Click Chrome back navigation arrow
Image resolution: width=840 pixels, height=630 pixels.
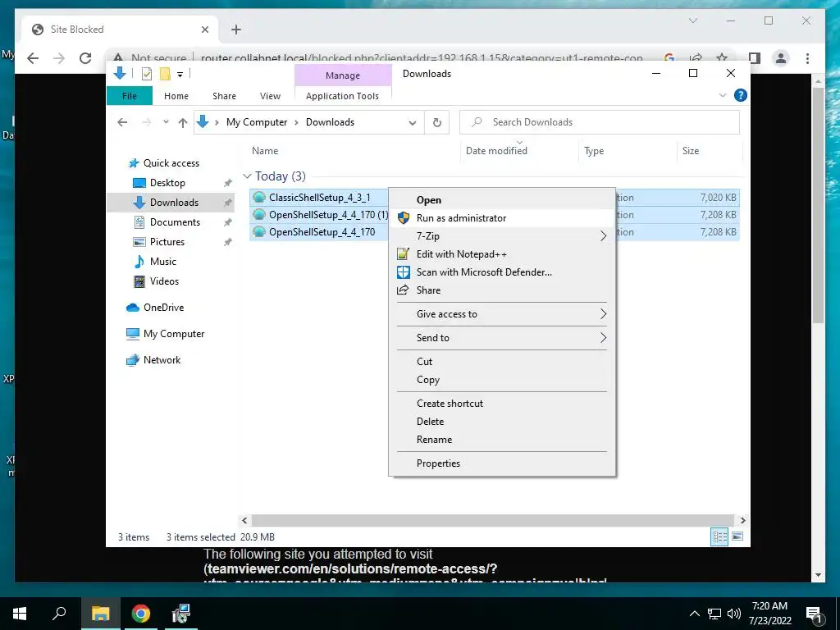click(x=33, y=58)
